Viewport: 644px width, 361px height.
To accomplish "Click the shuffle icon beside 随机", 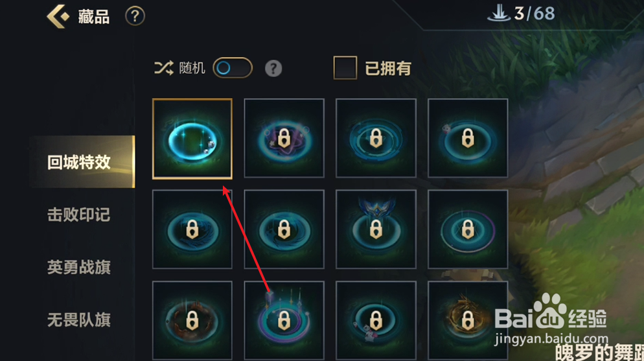I will (163, 68).
